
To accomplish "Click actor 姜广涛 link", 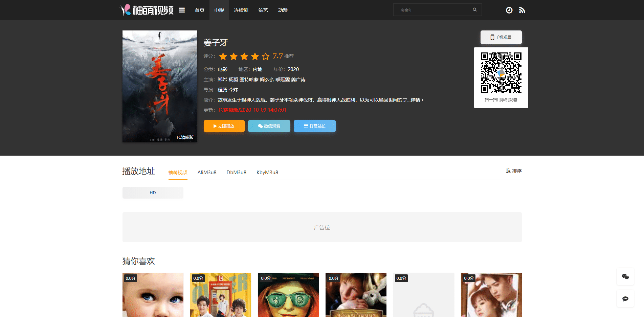I will coord(298,80).
